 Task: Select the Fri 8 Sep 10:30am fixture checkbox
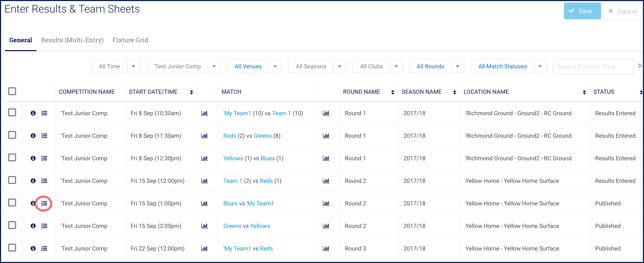[12, 112]
